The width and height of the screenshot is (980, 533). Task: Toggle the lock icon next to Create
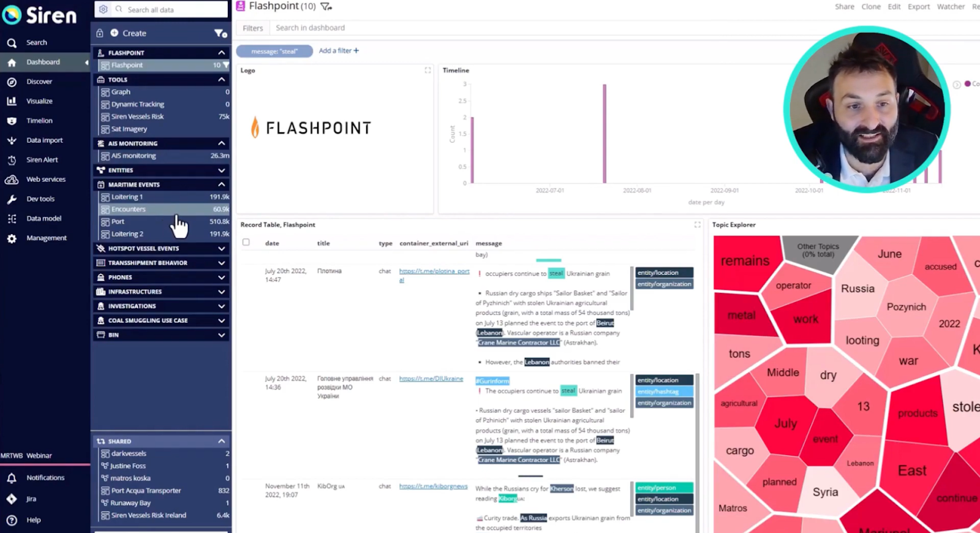click(x=100, y=33)
